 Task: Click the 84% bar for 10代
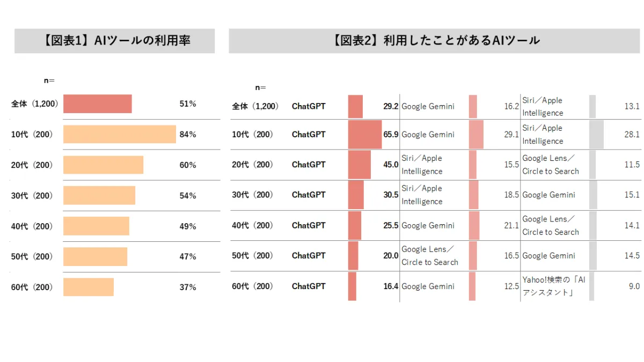coord(119,134)
